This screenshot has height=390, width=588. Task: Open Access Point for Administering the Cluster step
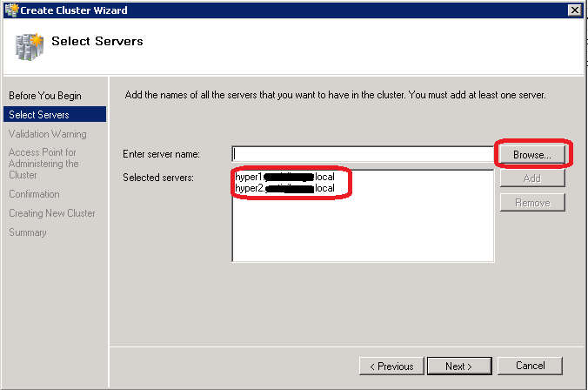click(43, 164)
